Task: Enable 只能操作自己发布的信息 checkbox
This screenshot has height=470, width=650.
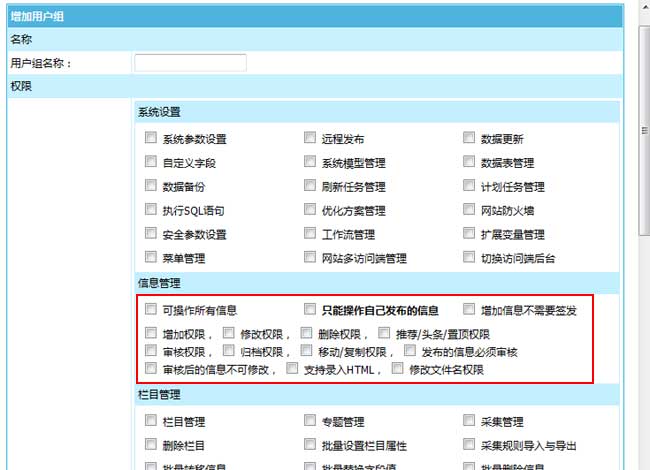Action: 311,309
